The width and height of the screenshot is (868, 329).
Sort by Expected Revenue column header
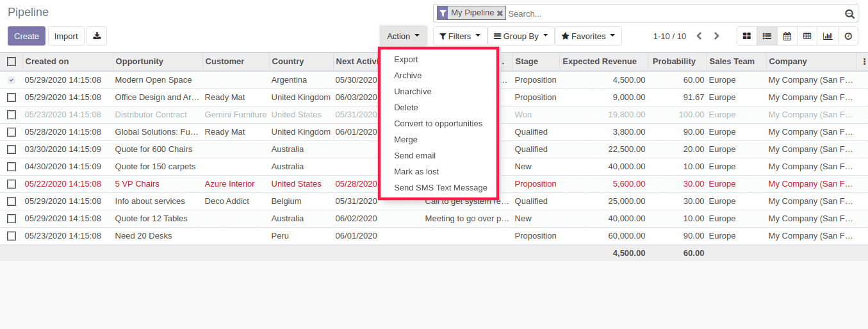click(604, 62)
